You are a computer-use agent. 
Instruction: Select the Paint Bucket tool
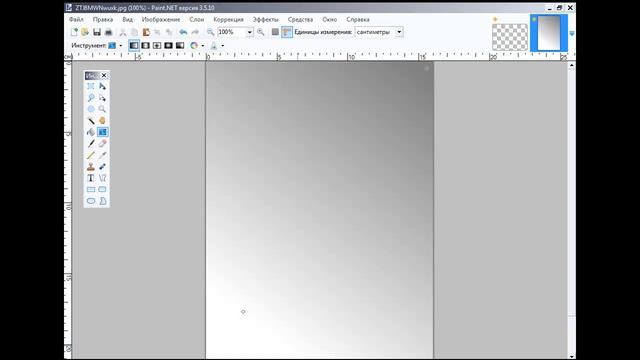(91, 132)
